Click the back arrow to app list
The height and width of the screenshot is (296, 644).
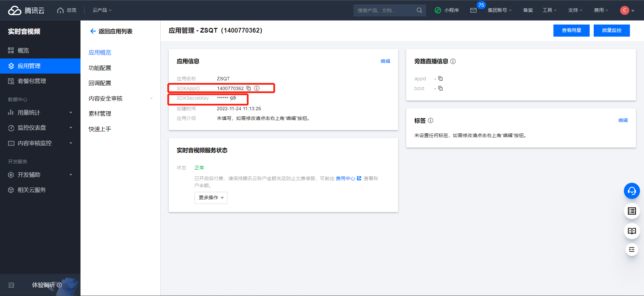(x=93, y=31)
